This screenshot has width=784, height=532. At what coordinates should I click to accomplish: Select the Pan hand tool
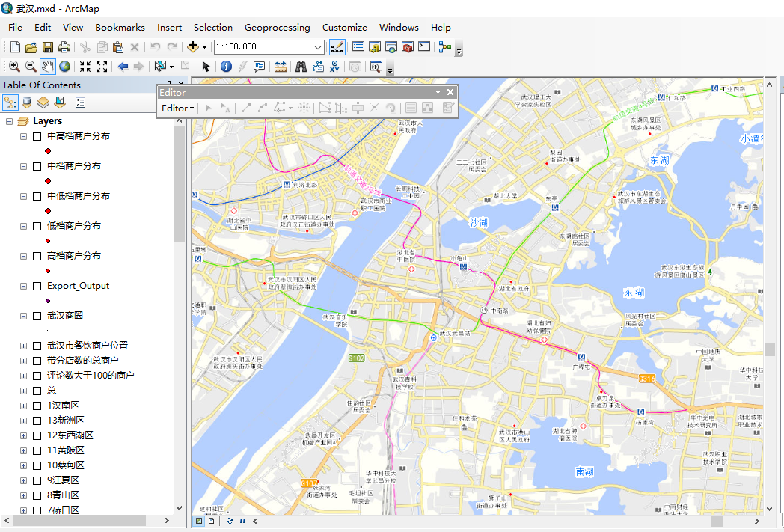coord(48,67)
